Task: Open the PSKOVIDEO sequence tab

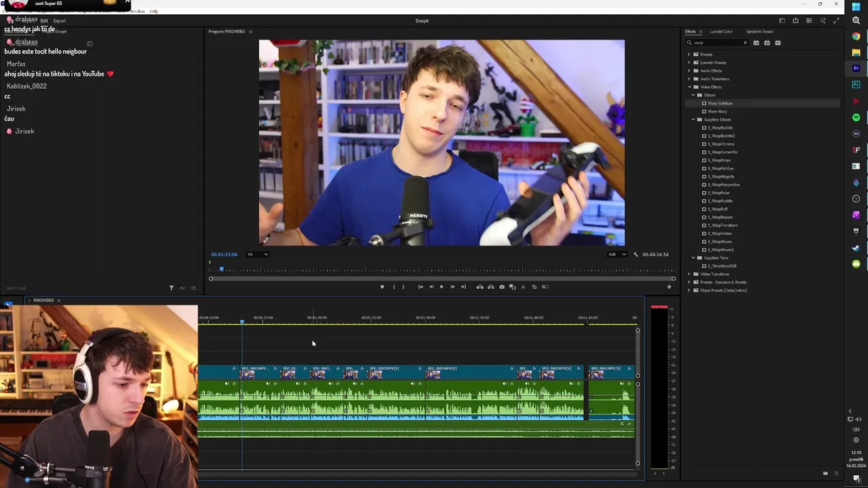Action: pos(43,300)
